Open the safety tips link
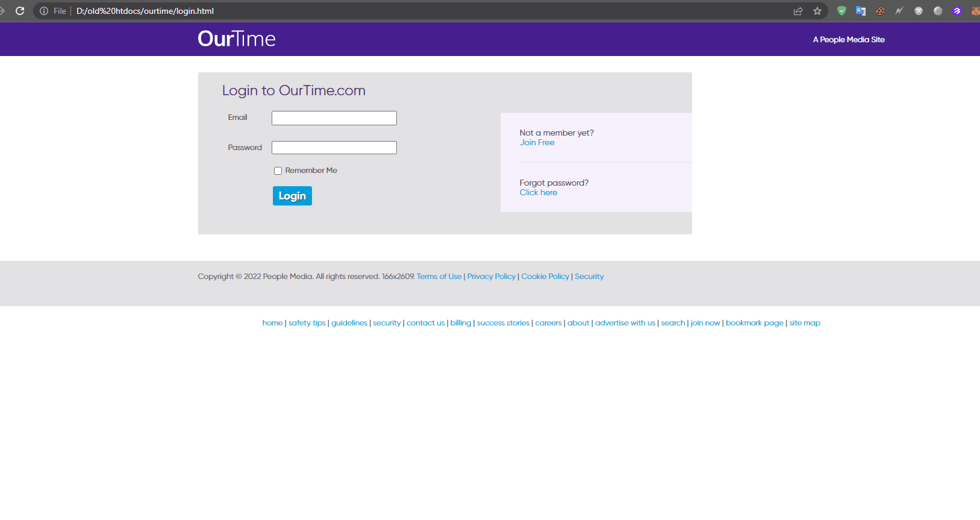 point(307,323)
